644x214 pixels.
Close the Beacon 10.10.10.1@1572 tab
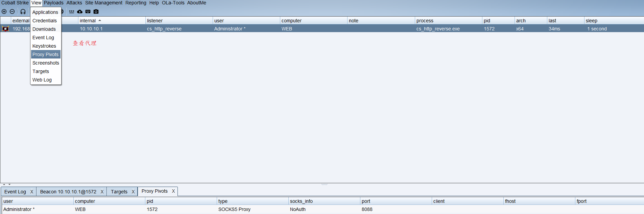tap(102, 192)
